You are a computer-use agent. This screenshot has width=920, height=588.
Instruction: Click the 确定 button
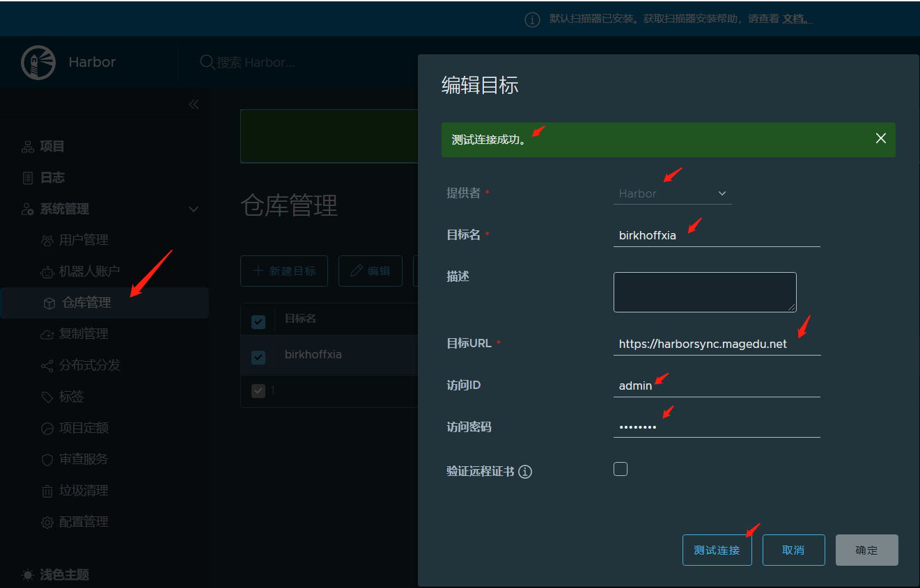pyautogui.click(x=867, y=550)
